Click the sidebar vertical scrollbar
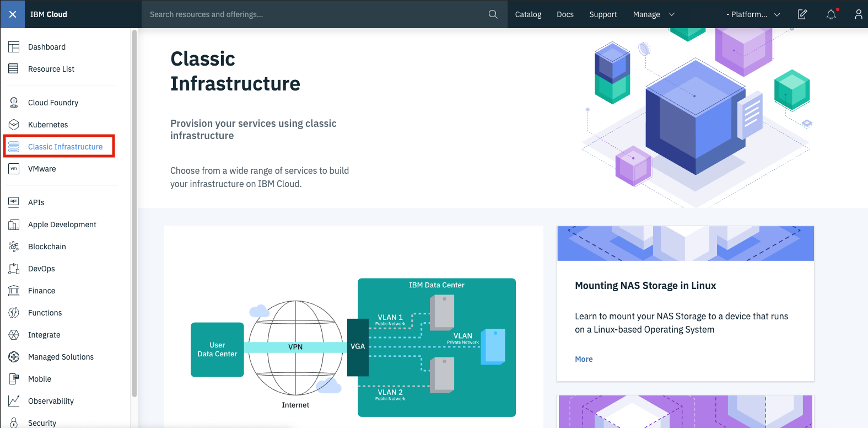Screen dimensions: 868x428 tap(134, 214)
